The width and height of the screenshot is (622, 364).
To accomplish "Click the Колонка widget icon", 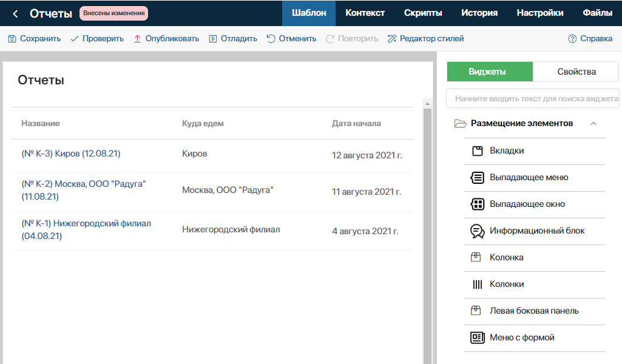I will point(476,257).
